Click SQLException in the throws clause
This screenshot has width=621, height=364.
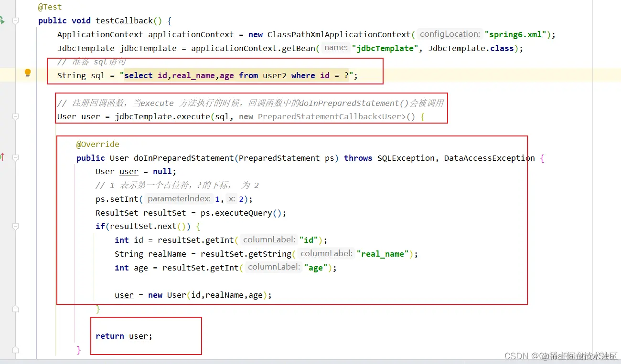coord(406,158)
